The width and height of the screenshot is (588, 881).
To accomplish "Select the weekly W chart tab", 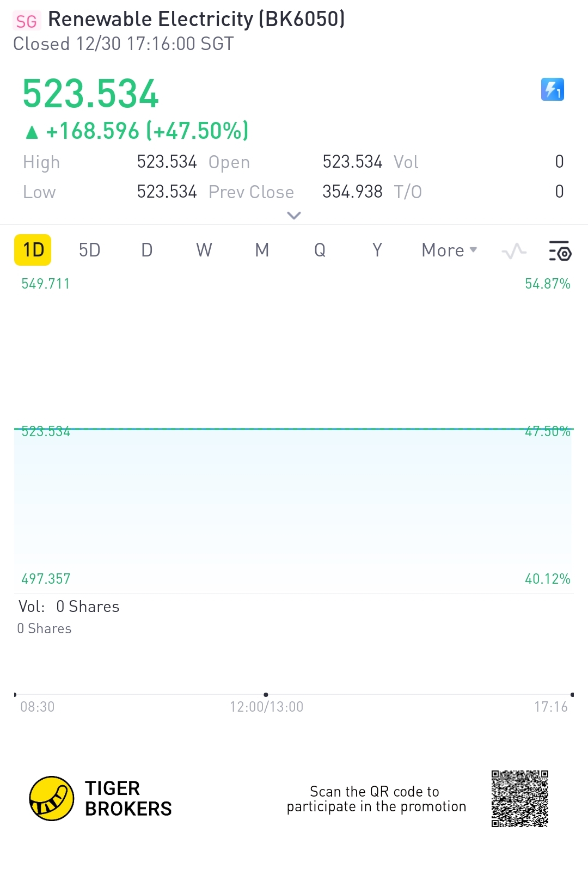I will 204,250.
